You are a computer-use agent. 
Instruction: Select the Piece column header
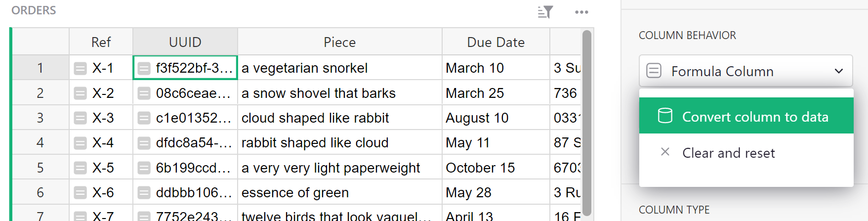click(x=339, y=42)
